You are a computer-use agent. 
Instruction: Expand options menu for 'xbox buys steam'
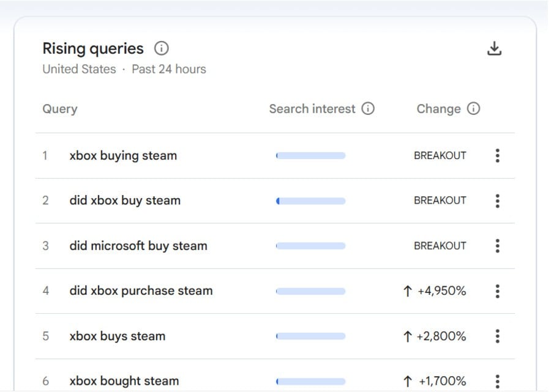click(x=497, y=336)
